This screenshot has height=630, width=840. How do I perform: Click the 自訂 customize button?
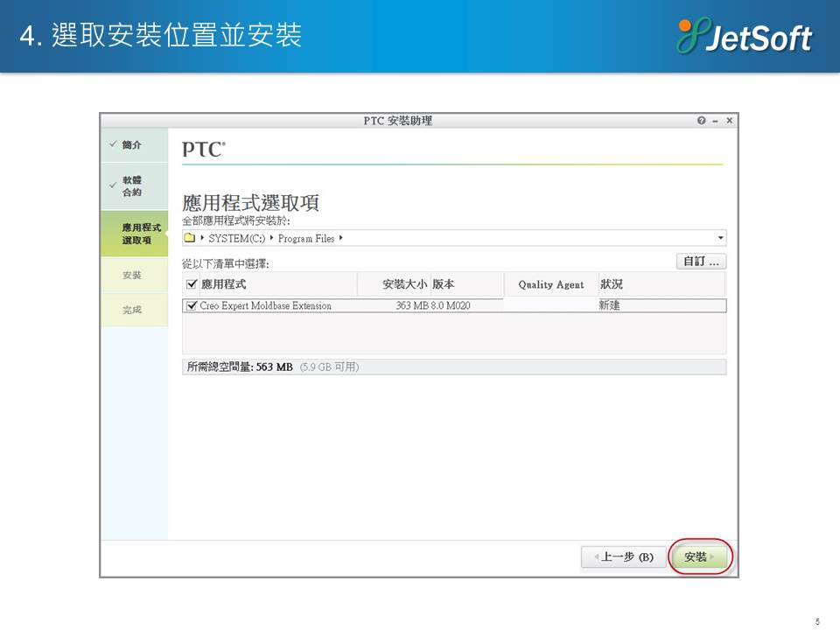[701, 262]
